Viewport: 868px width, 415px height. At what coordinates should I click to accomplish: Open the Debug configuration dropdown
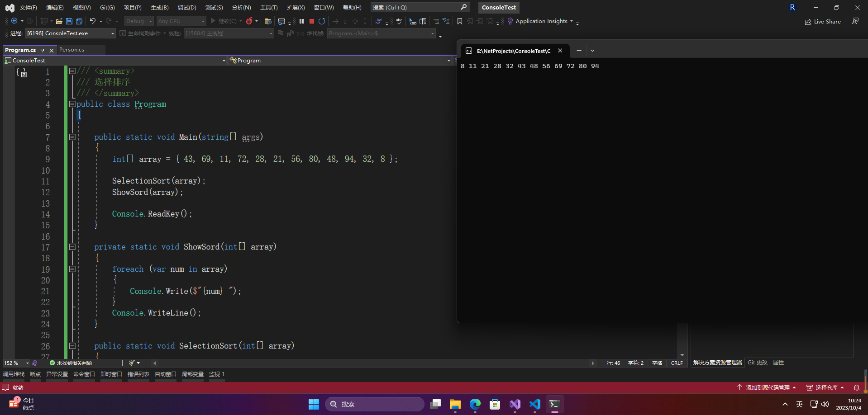139,21
